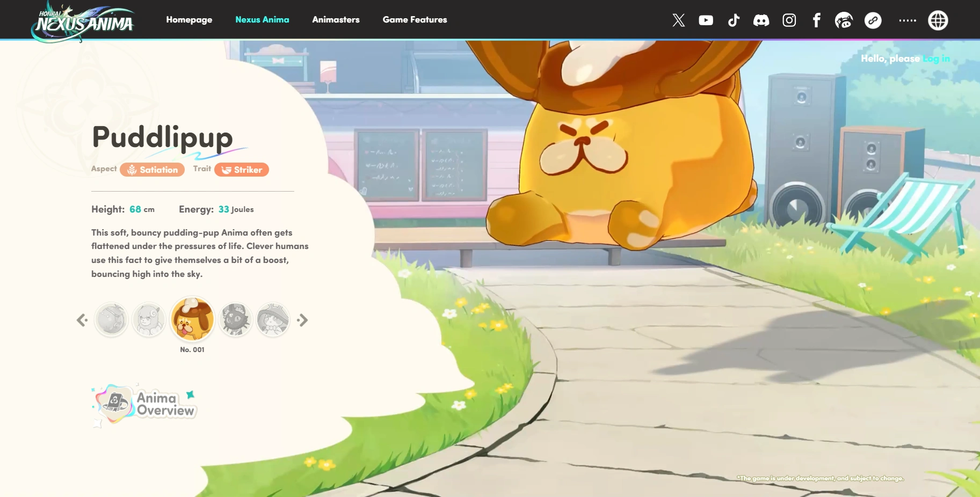Join via the Discord icon
This screenshot has width=980, height=497.
pos(761,20)
